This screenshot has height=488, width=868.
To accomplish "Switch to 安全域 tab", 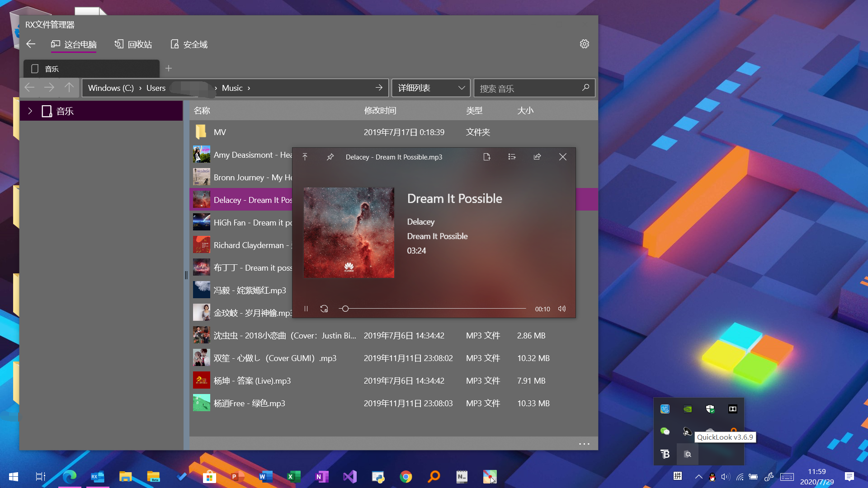I will [x=189, y=44].
